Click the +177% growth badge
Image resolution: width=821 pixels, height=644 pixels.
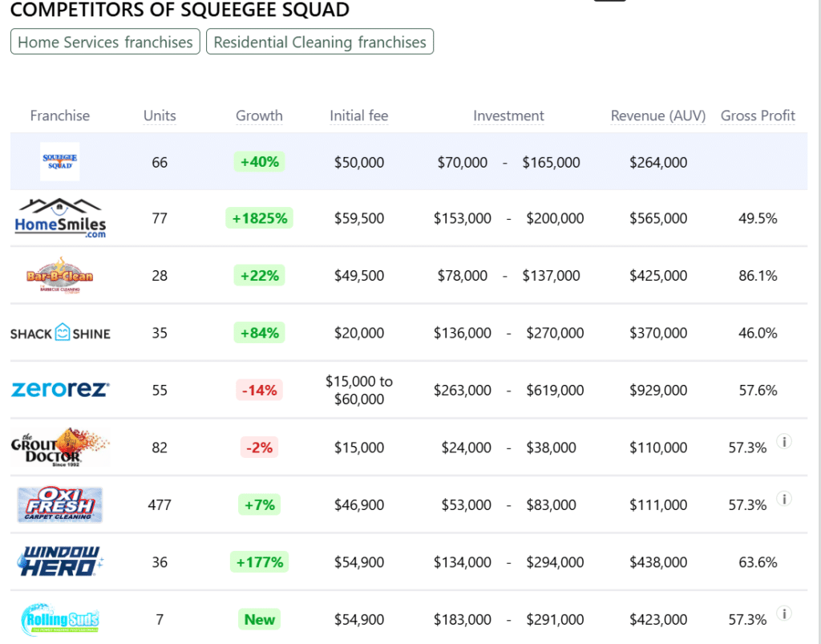259,562
